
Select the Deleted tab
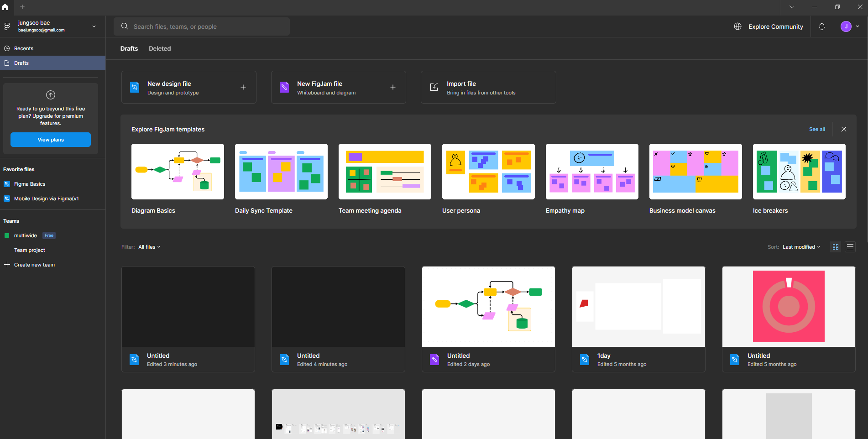point(160,48)
